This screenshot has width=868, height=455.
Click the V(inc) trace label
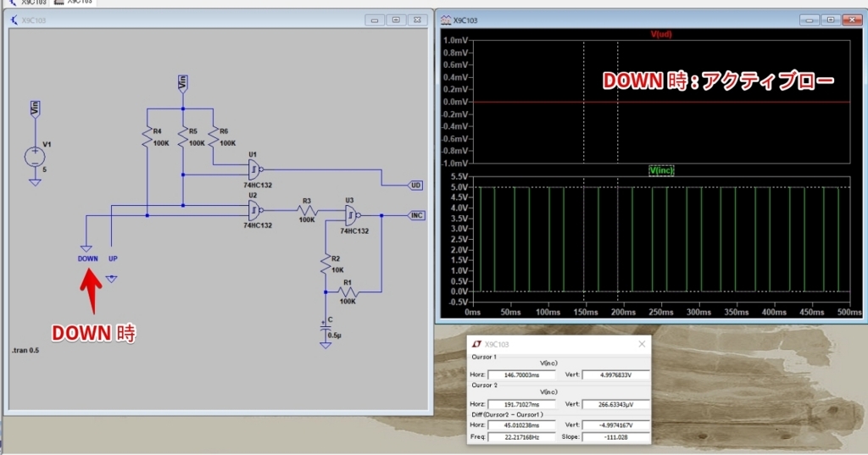pyautogui.click(x=661, y=170)
